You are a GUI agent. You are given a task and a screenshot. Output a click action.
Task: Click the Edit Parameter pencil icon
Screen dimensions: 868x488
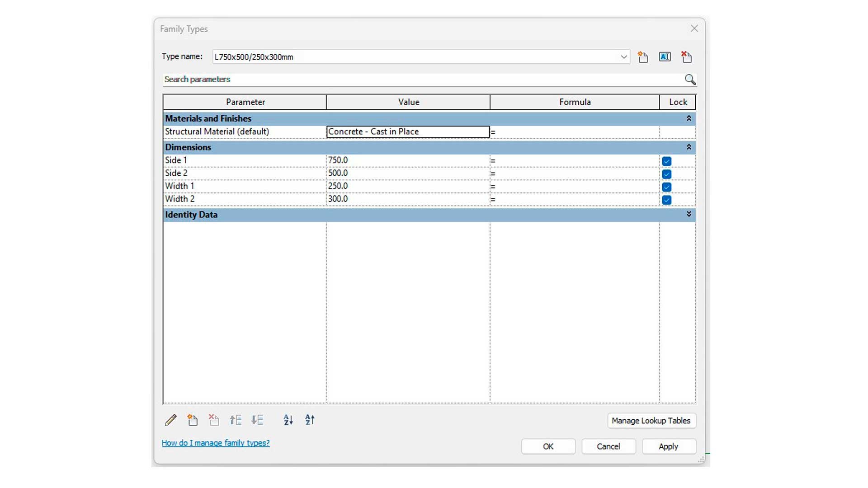click(171, 420)
